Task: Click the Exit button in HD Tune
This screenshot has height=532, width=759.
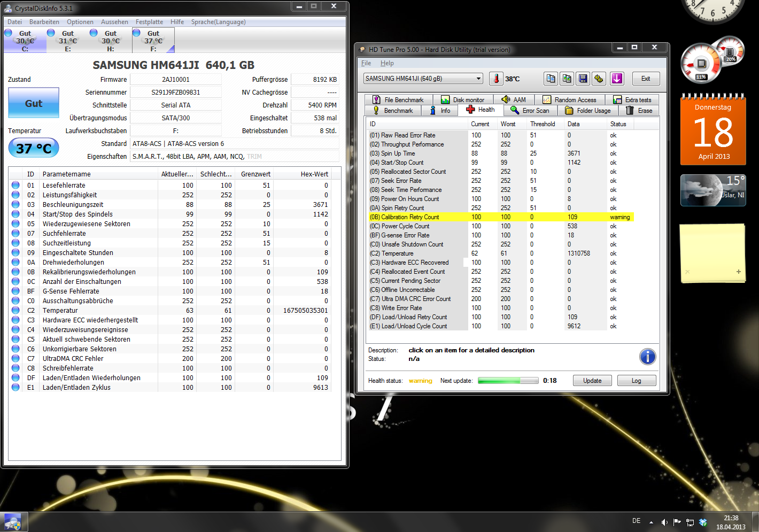Action: [x=646, y=79]
